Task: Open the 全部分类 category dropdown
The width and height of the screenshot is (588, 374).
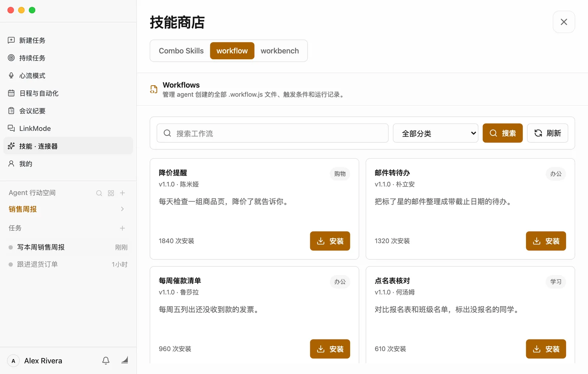Action: [x=435, y=133]
